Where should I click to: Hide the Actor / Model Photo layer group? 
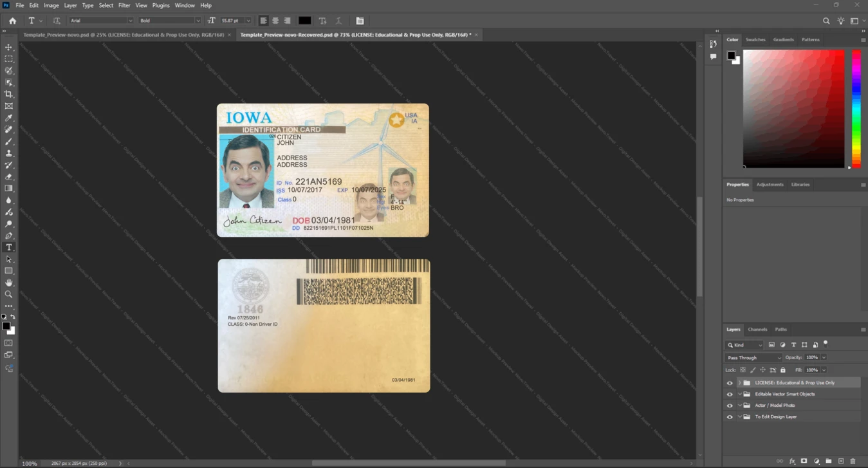click(730, 406)
